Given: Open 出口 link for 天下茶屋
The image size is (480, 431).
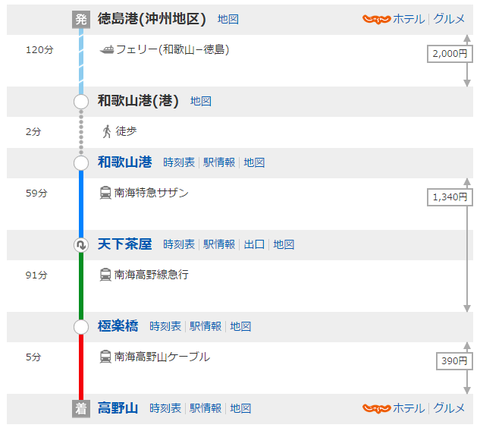Looking at the screenshot, I should [254, 245].
